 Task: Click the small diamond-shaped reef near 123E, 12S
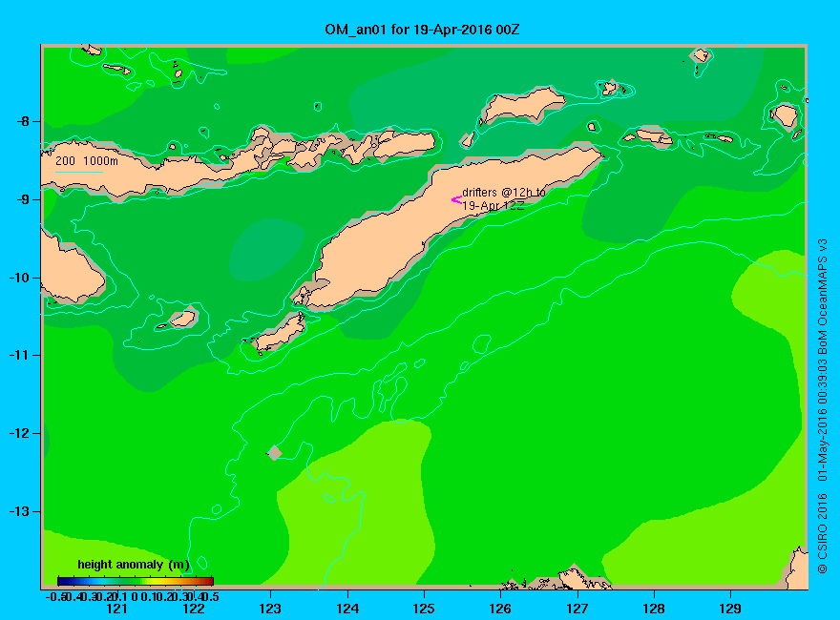275,453
